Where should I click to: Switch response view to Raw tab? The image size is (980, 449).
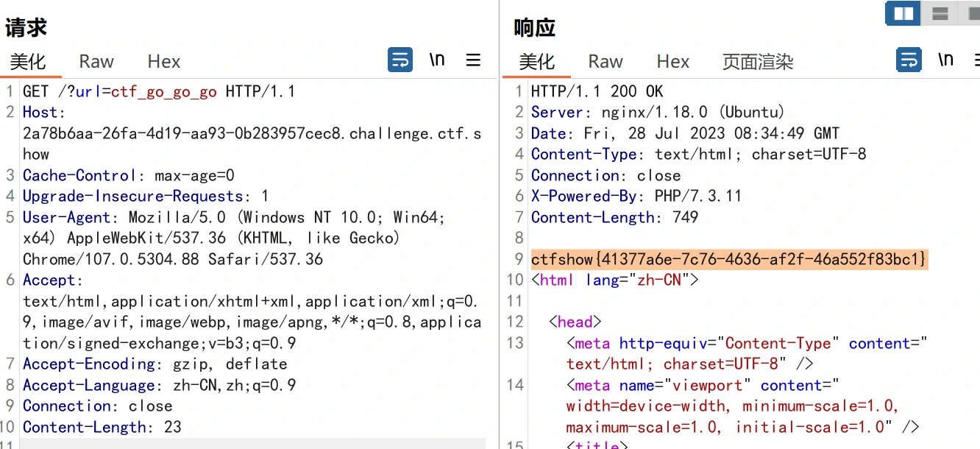606,62
